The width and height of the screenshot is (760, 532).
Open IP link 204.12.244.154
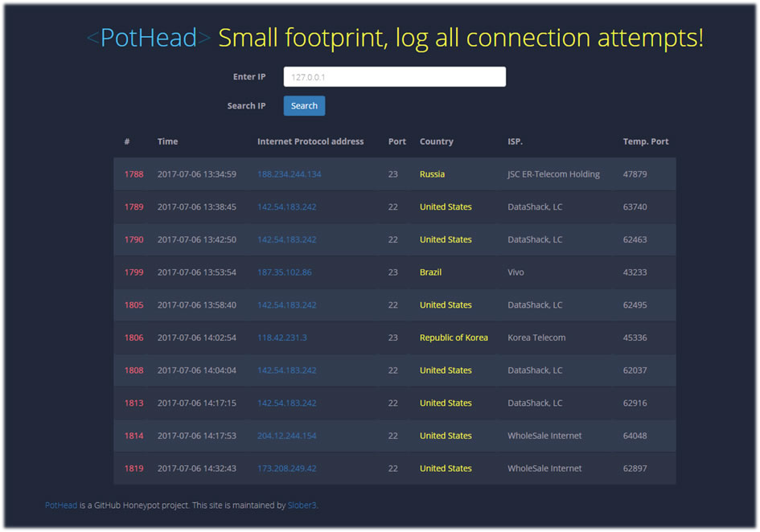pyautogui.click(x=286, y=436)
